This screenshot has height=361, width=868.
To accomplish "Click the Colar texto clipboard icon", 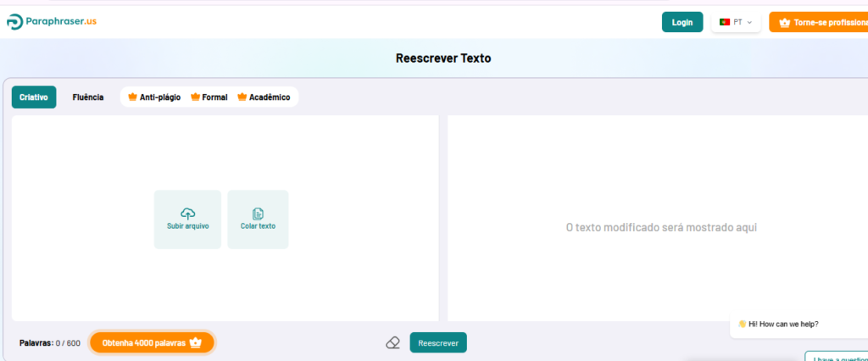I will click(x=258, y=213).
